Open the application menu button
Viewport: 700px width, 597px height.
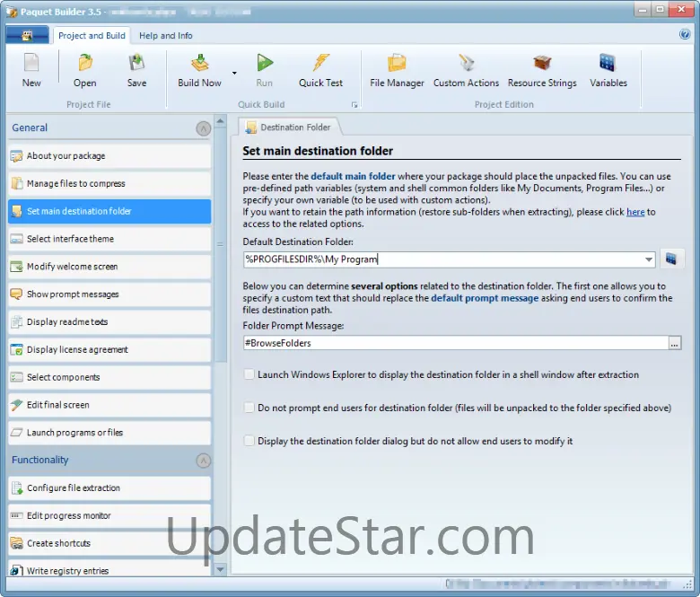(x=27, y=35)
